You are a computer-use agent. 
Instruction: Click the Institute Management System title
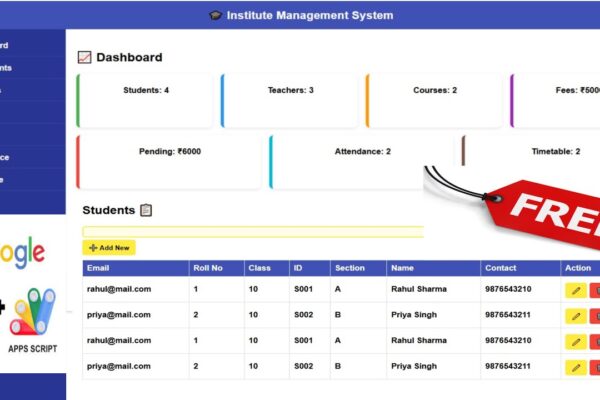310,15
